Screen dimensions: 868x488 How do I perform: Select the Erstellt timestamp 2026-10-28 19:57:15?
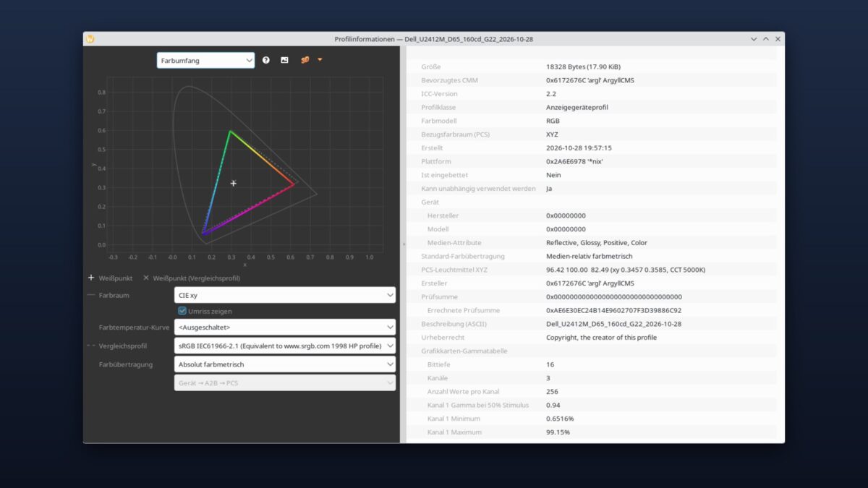click(579, 147)
